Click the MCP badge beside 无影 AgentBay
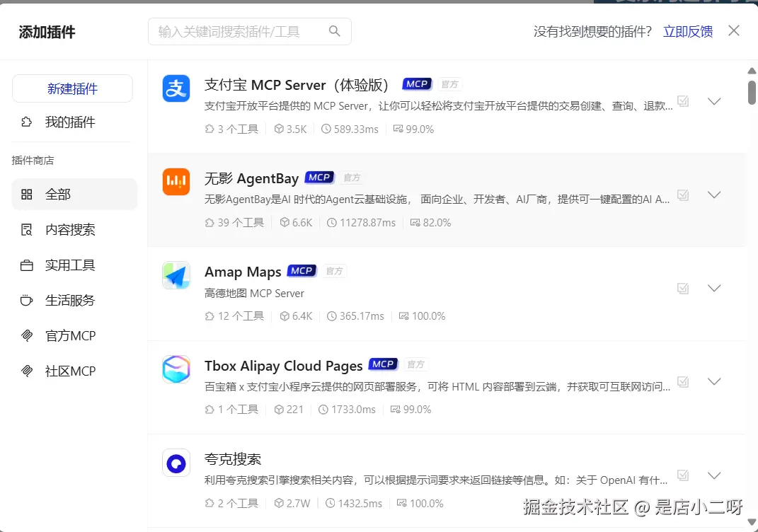758x532 pixels. (319, 178)
